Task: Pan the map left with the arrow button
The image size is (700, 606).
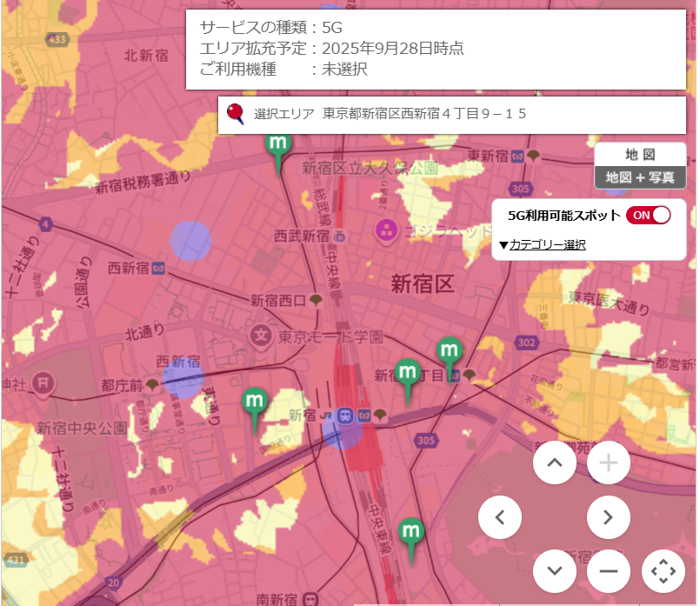Action: pos(500,518)
